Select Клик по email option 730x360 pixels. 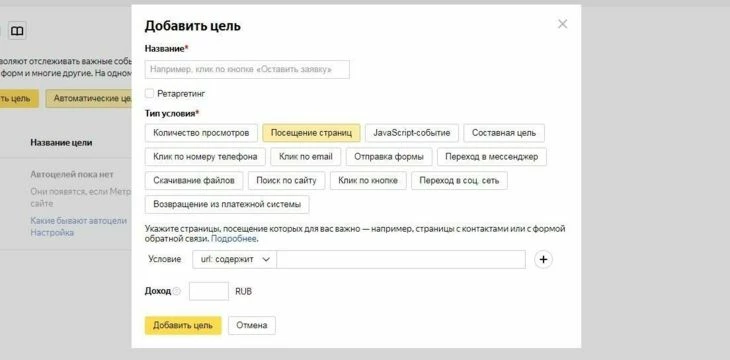pyautogui.click(x=305, y=157)
